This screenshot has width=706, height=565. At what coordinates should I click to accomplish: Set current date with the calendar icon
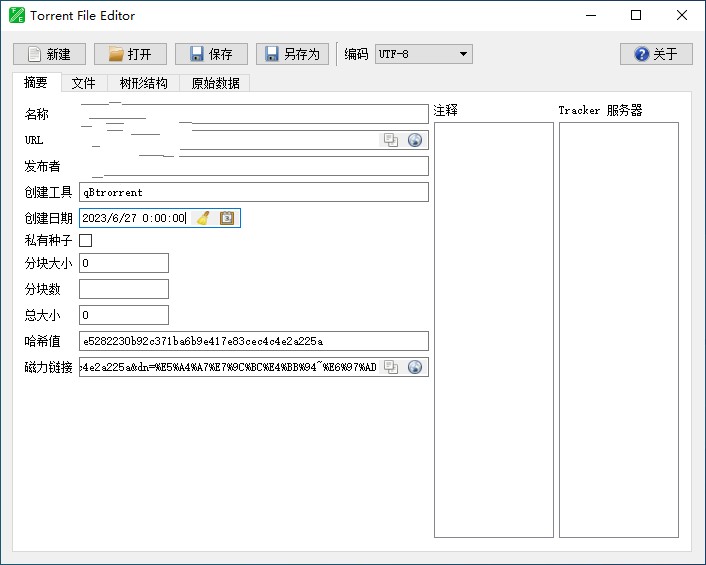tap(227, 218)
